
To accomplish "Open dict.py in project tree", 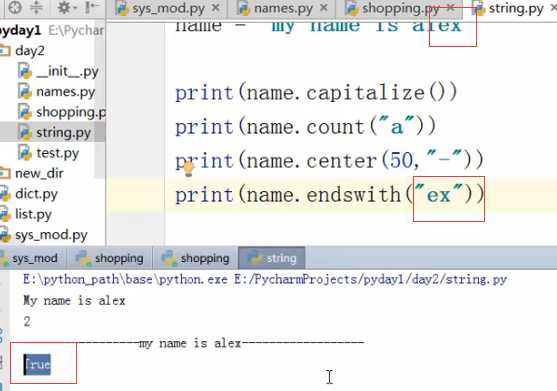I will point(36,194).
